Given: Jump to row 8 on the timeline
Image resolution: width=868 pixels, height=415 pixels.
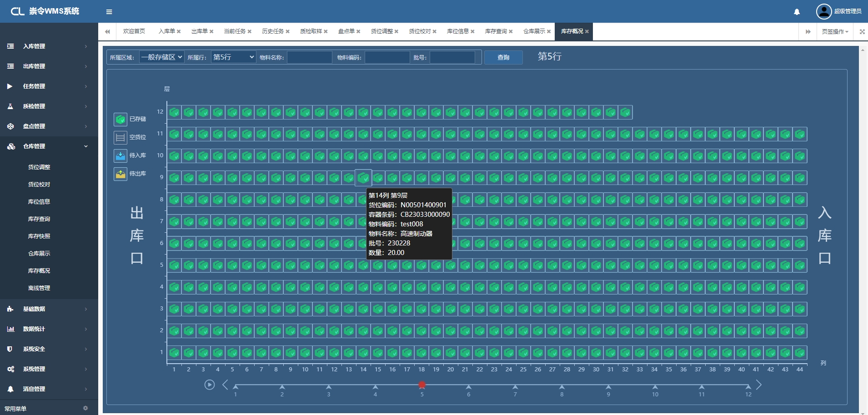Looking at the screenshot, I should [x=562, y=387].
